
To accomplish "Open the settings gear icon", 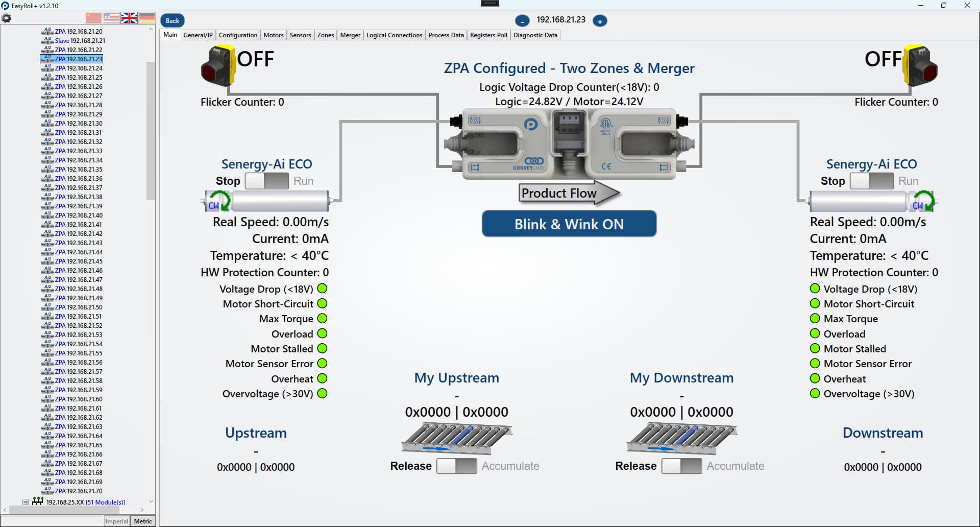I will click(x=6, y=18).
